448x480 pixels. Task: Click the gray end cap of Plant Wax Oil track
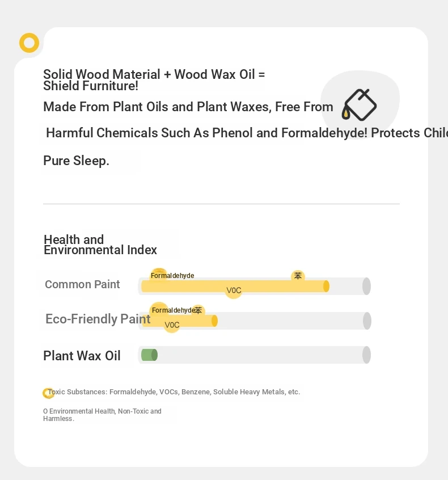tap(366, 355)
